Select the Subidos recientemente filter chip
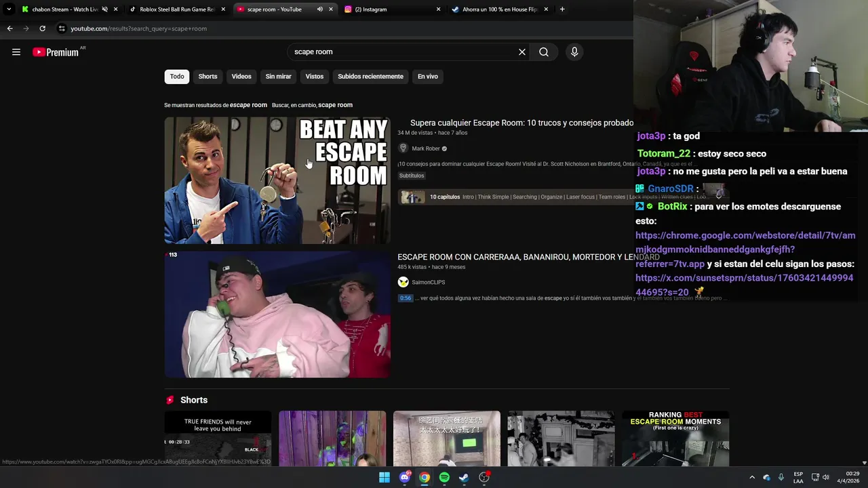The width and height of the screenshot is (868, 488). tap(370, 77)
